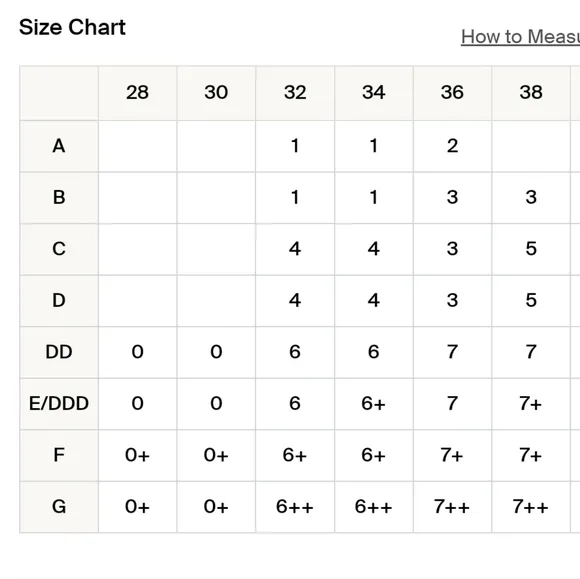The width and height of the screenshot is (580, 579).
Task: Click the 38 band size column header
Action: 531,92
